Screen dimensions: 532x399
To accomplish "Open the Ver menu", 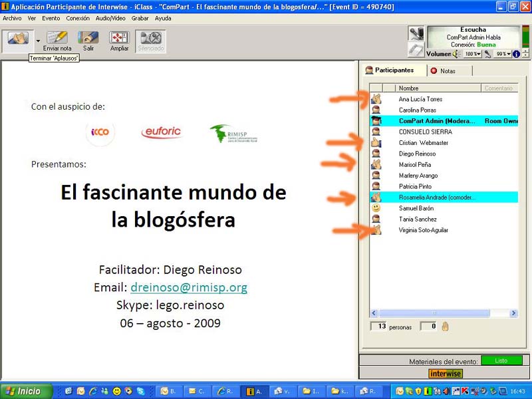I will [x=31, y=19].
